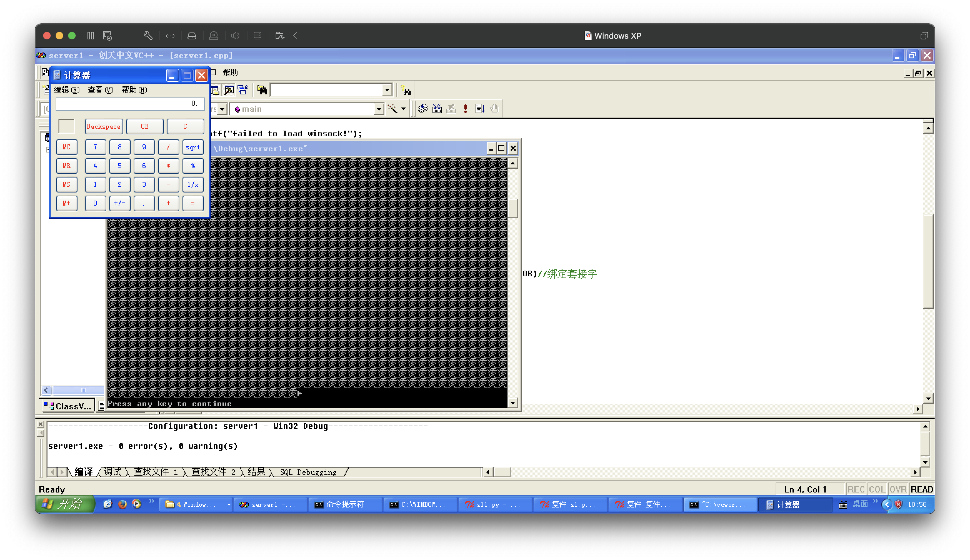Click CE button to clear entry
This screenshot has height=560, width=970.
pos(145,126)
